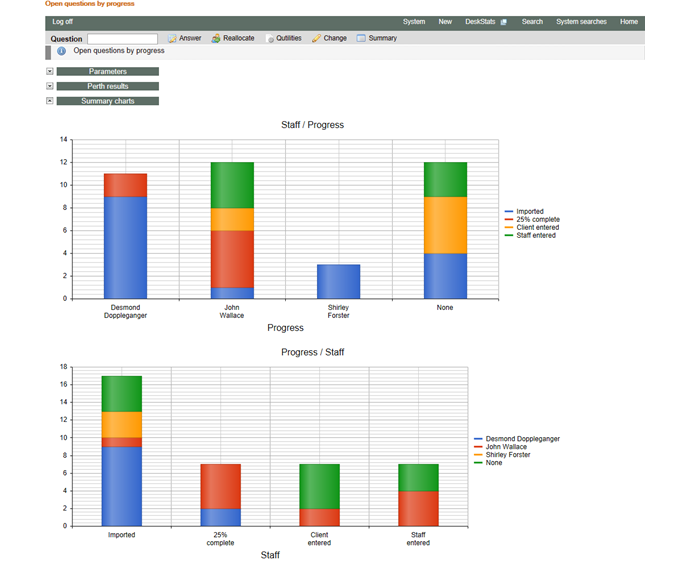Click the Progress / Staff chart title

point(312,352)
